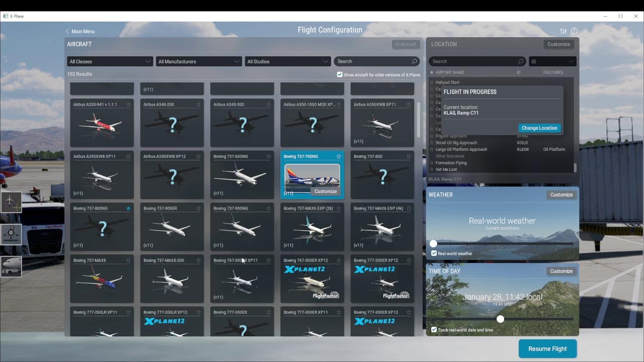The height and width of the screenshot is (362, 644).
Task: Select the Boeing 737-900NG aircraft card
Action: (x=242, y=227)
